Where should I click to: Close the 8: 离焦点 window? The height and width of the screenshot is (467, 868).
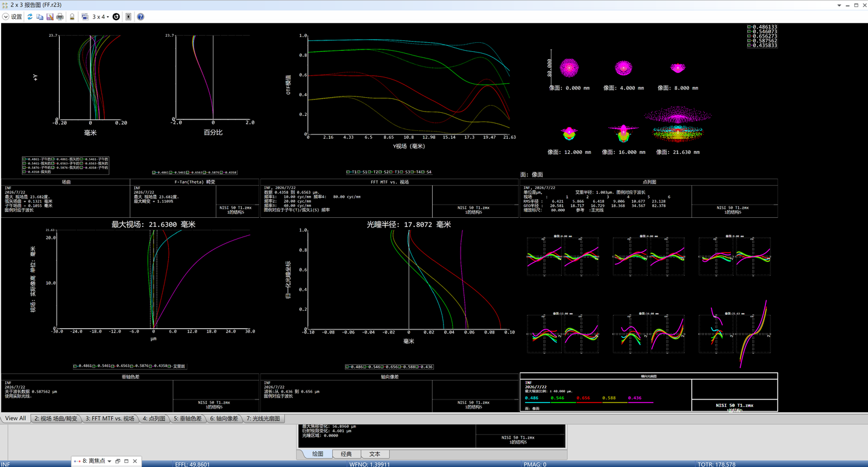(135, 462)
